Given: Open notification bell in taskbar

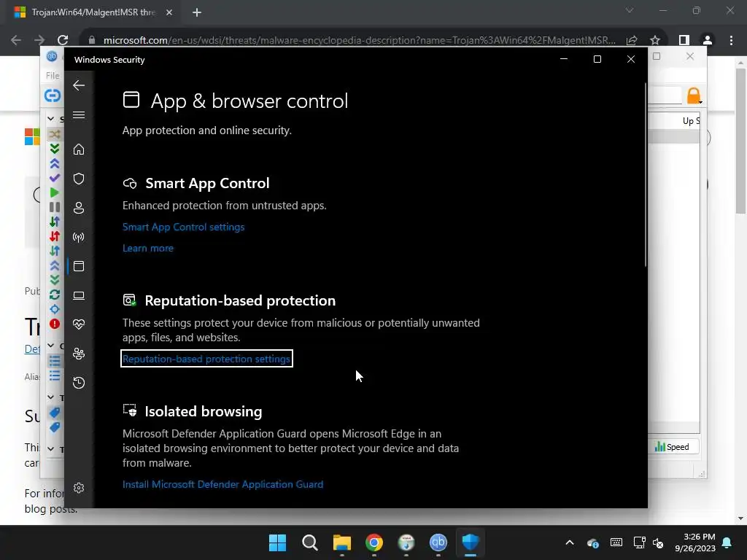Looking at the screenshot, I should tap(727, 542).
